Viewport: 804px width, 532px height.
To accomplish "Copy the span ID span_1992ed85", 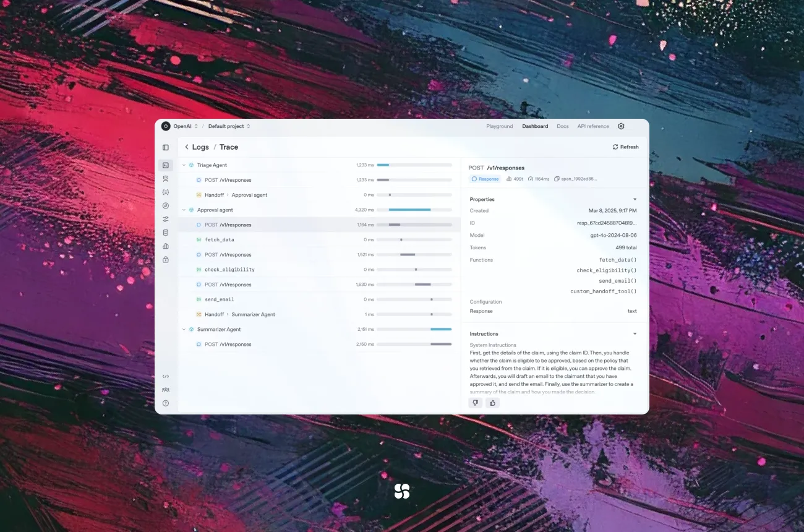I will click(x=576, y=179).
